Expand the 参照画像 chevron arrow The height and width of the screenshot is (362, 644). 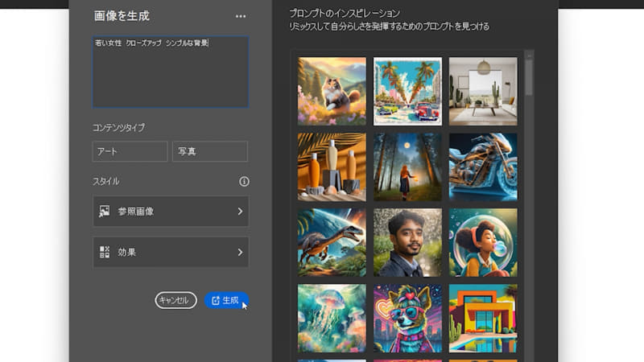coord(240,212)
